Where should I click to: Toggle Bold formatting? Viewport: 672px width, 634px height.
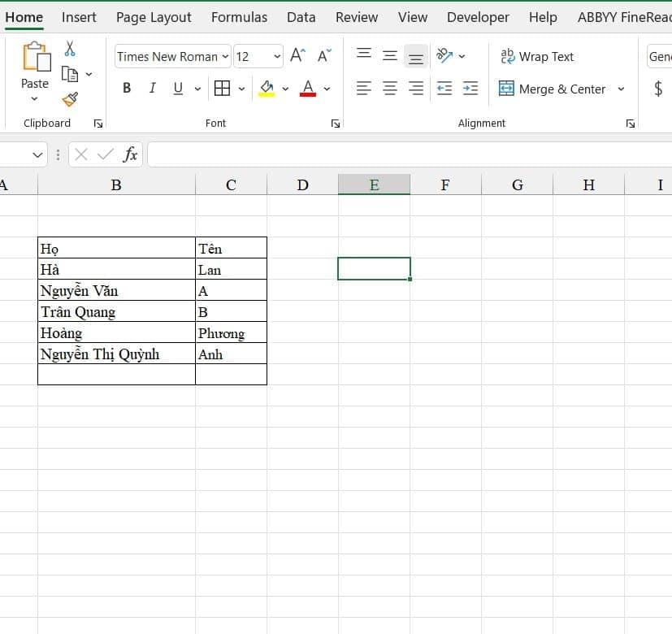127,89
